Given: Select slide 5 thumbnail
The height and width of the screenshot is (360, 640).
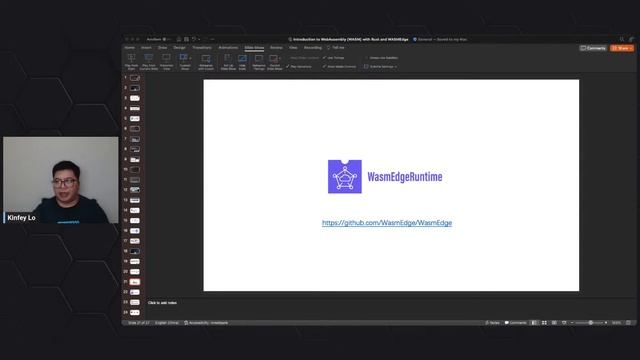Looking at the screenshot, I should point(135,118).
